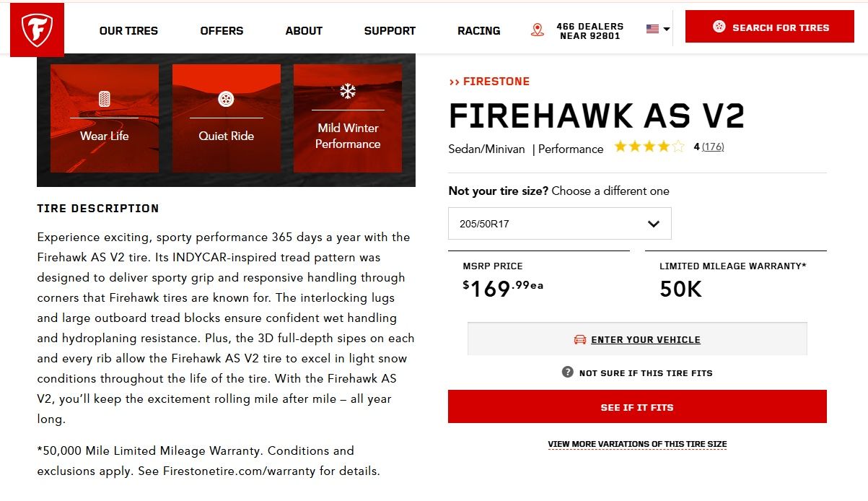Click the tire icon in Search For Tires

click(x=719, y=27)
